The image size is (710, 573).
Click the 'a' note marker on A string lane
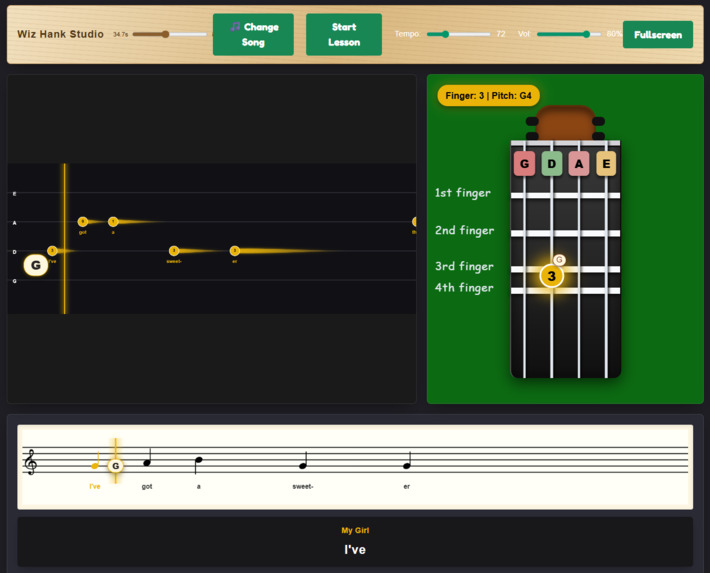pyautogui.click(x=113, y=221)
